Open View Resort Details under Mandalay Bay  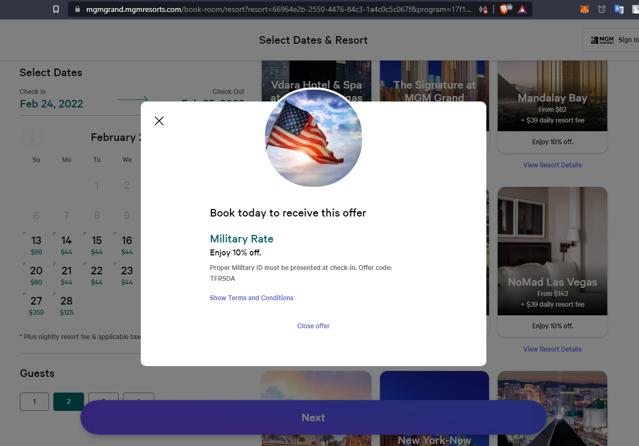point(552,165)
